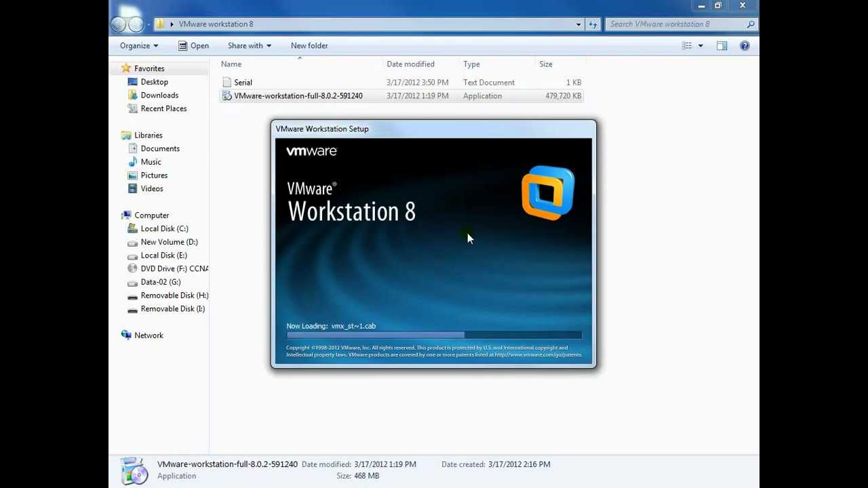Select the VMware-workstation-full installer icon

click(x=226, y=96)
